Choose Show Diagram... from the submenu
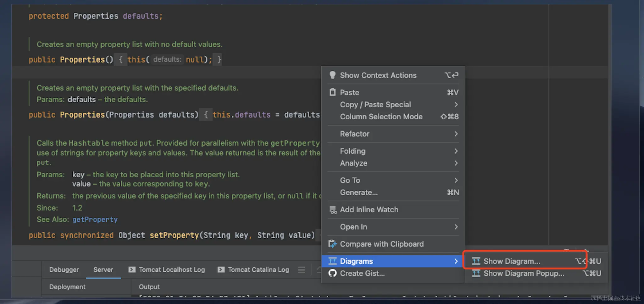 point(512,261)
